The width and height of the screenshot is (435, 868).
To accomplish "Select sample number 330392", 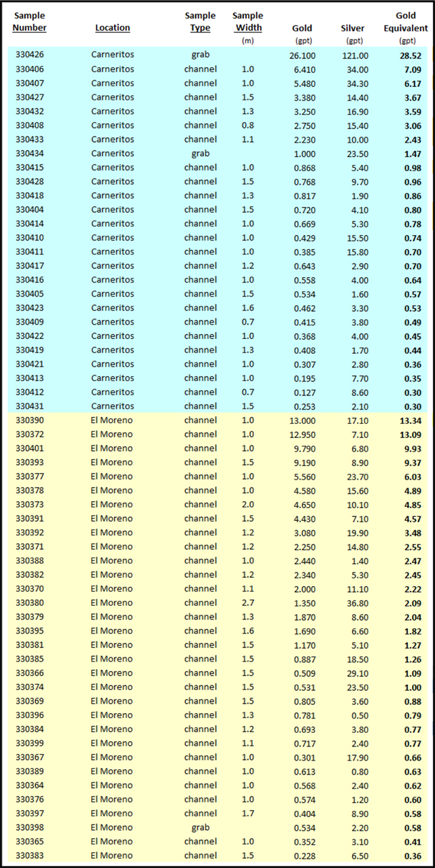I will pos(30,532).
